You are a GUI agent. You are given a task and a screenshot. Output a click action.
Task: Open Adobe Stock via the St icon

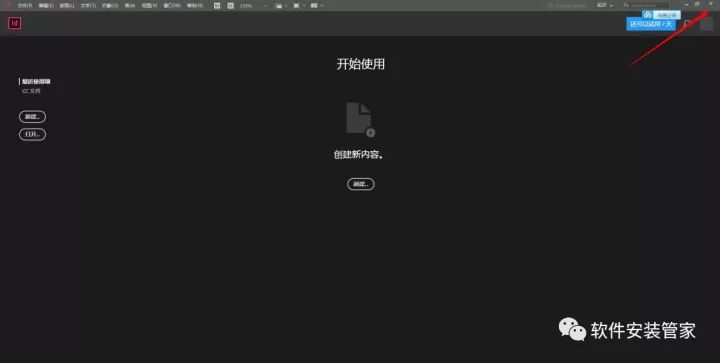[231, 6]
